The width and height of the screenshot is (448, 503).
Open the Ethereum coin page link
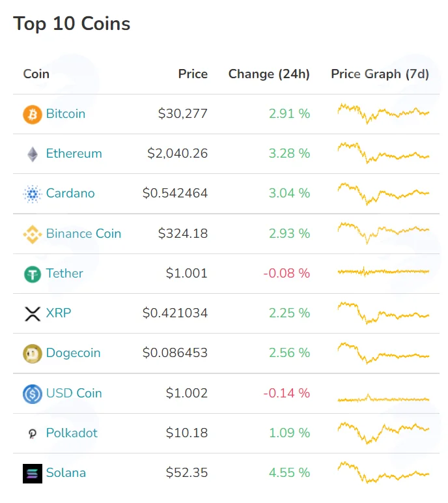pos(74,153)
